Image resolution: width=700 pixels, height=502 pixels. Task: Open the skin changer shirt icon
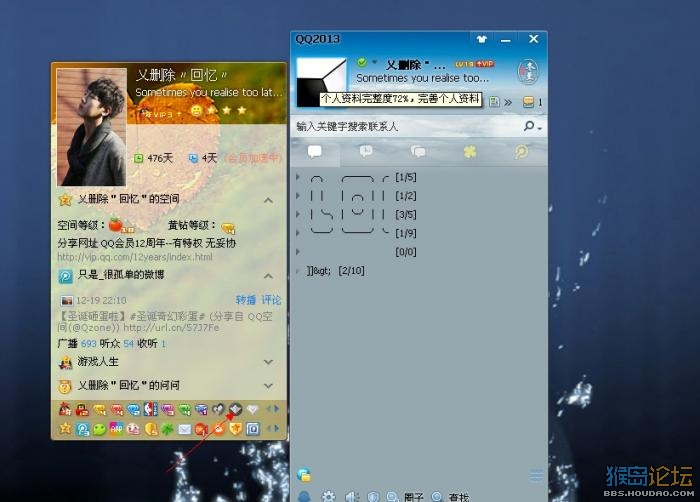[481, 39]
